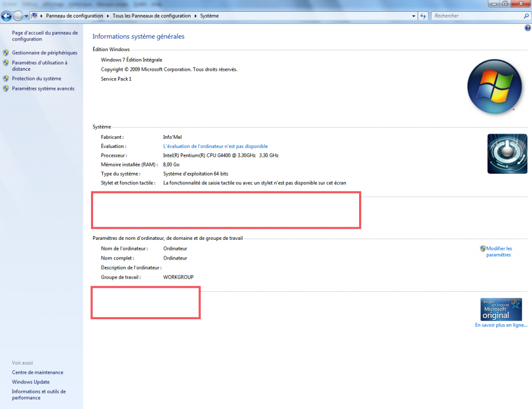Click the manufacturer power logo image

(506, 154)
